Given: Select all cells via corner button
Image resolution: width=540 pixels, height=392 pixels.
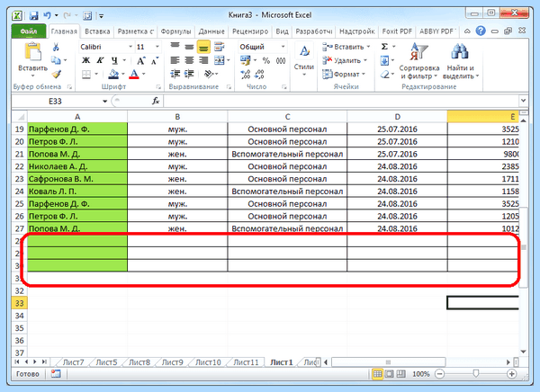Looking at the screenshot, I should coord(20,117).
